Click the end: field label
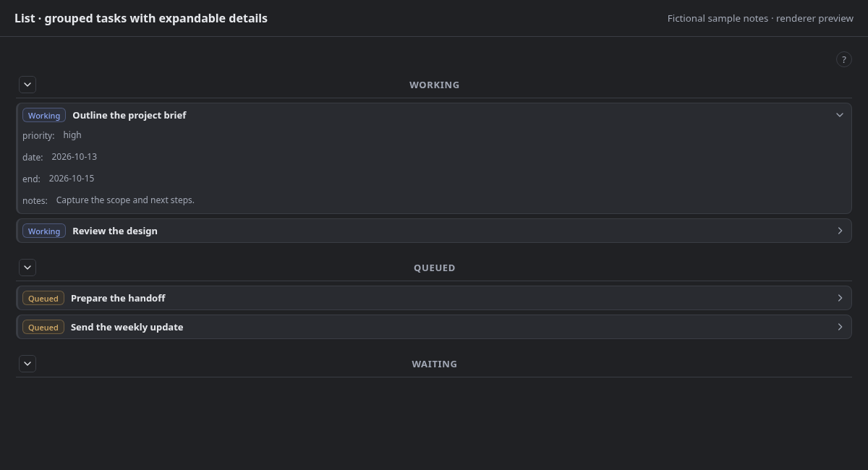The image size is (868, 470). coord(31,179)
